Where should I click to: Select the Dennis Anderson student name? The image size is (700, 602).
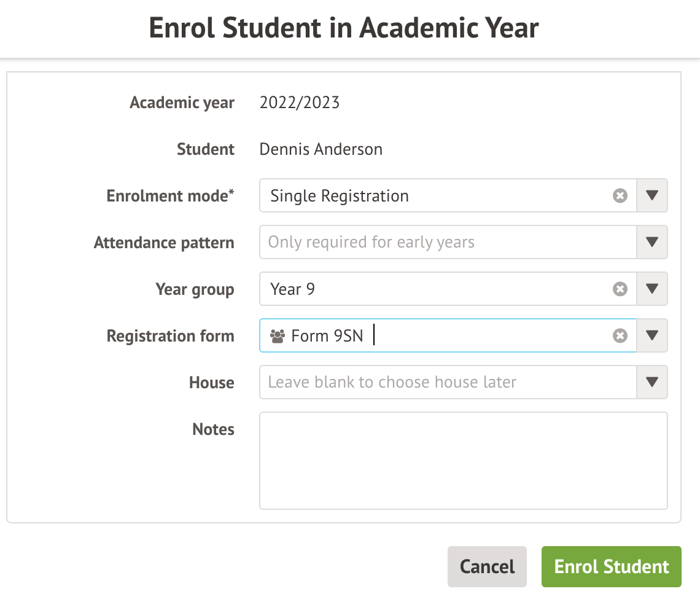coord(321,149)
